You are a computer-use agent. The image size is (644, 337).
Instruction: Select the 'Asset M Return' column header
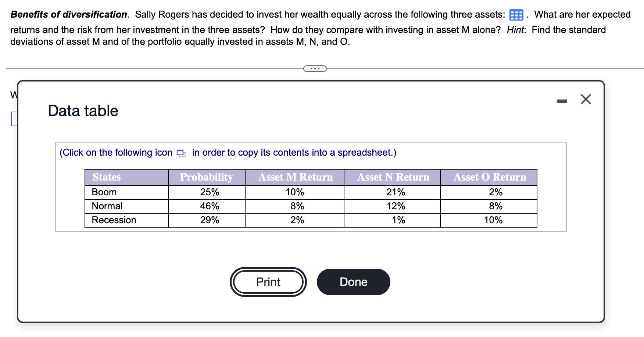pos(295,177)
